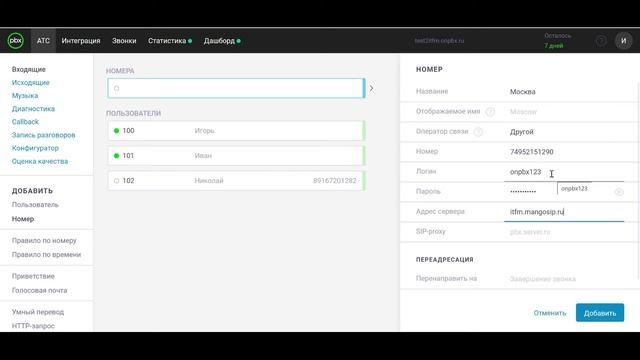The height and width of the screenshot is (360, 640).
Task: Click the "Осталось 7 дней" trial indicator
Action: pos(558,41)
